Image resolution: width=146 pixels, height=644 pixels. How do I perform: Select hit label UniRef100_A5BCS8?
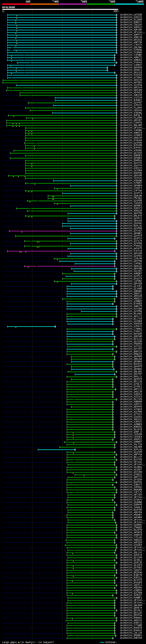pyautogui.click(x=131, y=37)
